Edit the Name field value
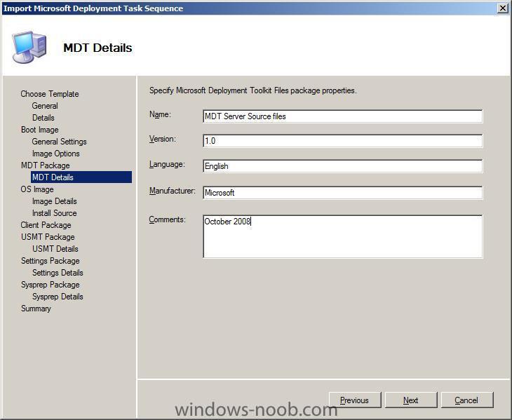The height and width of the screenshot is (420, 512). tap(342, 116)
